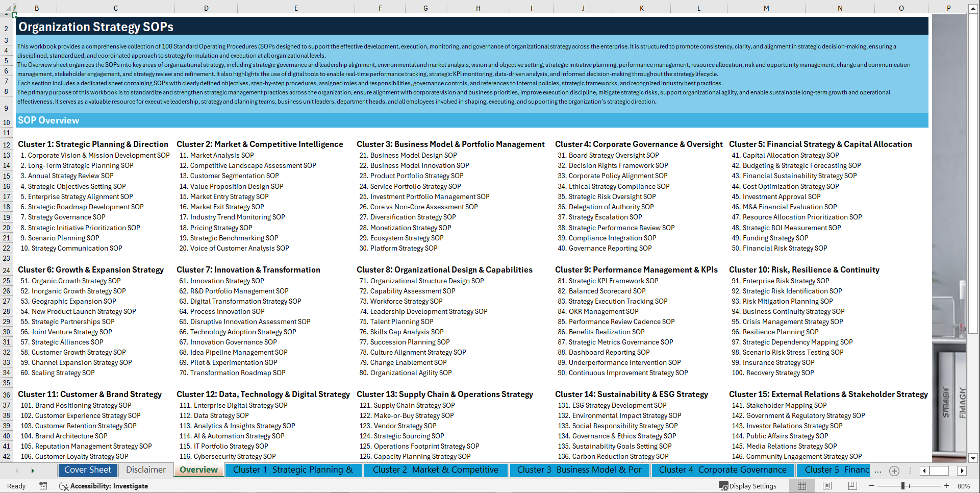Open the Cluster 3 Business Model sheet
Screen dimensions: 980x493
click(580, 470)
